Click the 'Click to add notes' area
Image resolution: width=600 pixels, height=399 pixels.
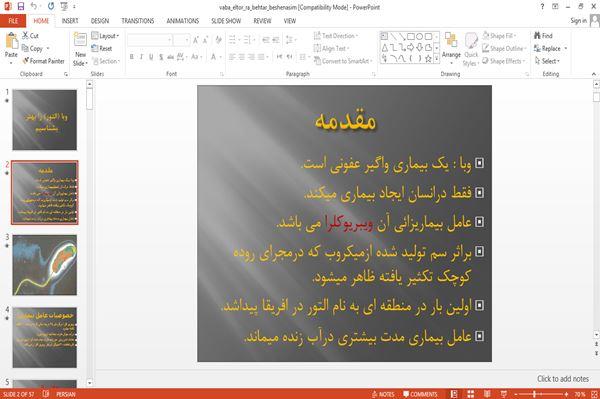tap(562, 379)
